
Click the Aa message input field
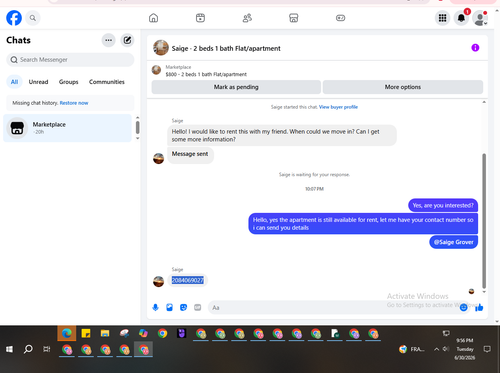(x=333, y=308)
